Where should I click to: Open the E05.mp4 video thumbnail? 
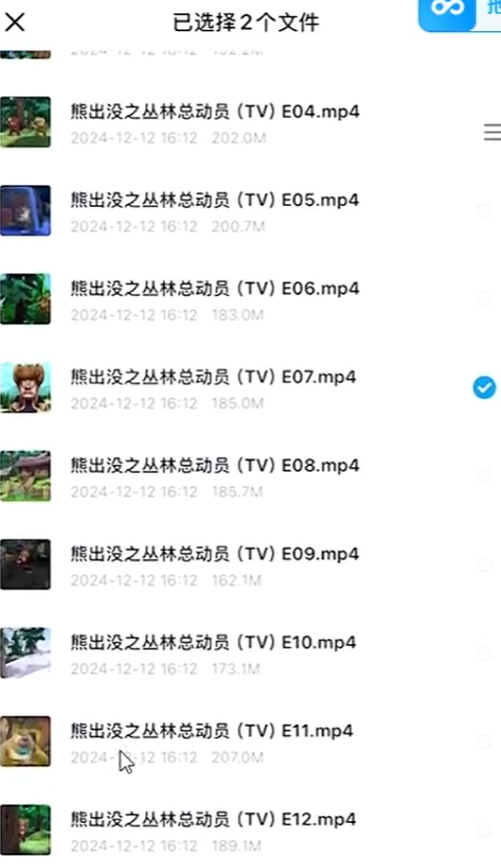25,210
